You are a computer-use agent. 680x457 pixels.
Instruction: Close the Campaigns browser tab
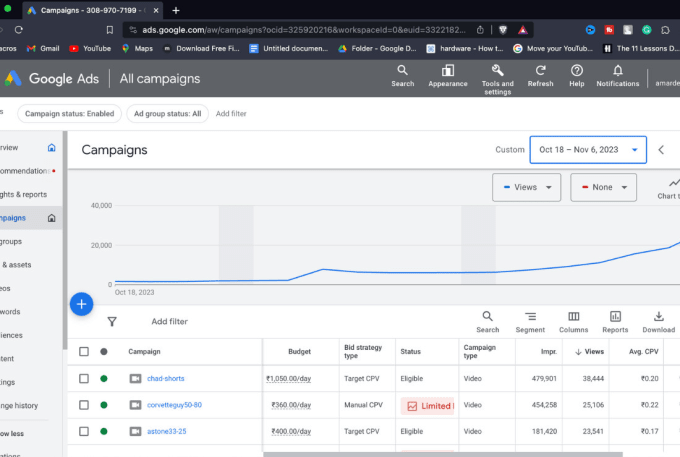coord(156,10)
